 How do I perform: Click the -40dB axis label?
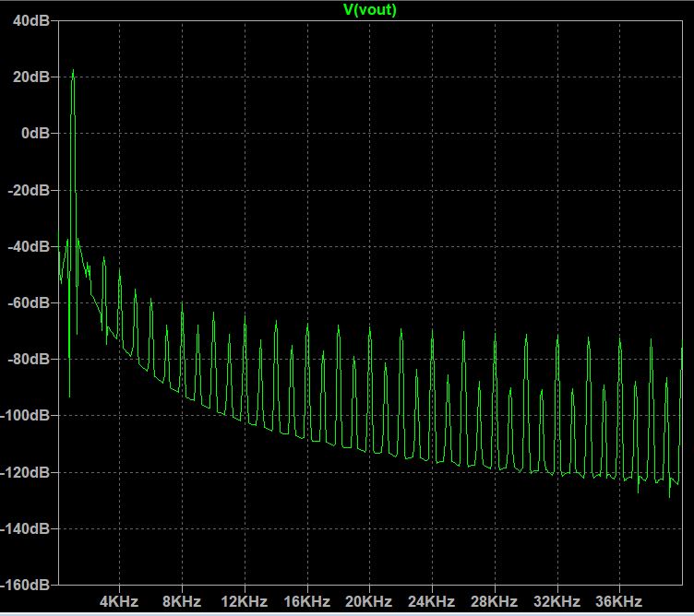(x=29, y=246)
